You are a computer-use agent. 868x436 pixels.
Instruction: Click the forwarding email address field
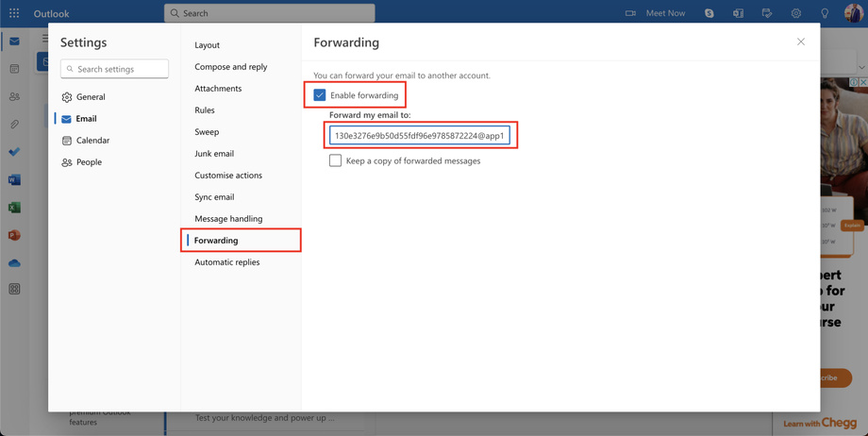pos(419,136)
